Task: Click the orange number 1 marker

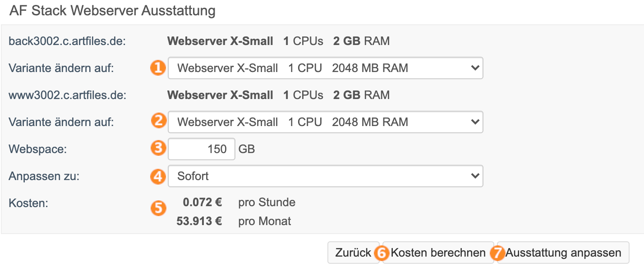Action: 158,68
